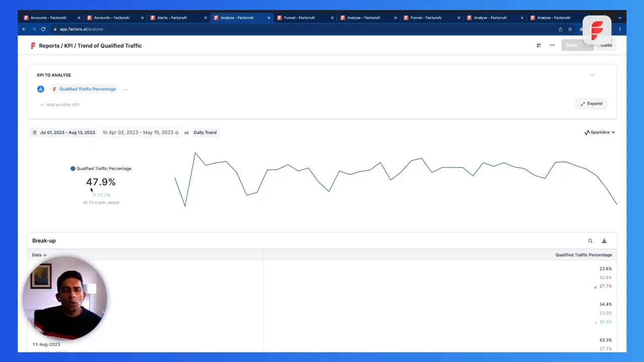This screenshot has width=644, height=362.
Task: Click Add another KPI
Action: tap(60, 105)
